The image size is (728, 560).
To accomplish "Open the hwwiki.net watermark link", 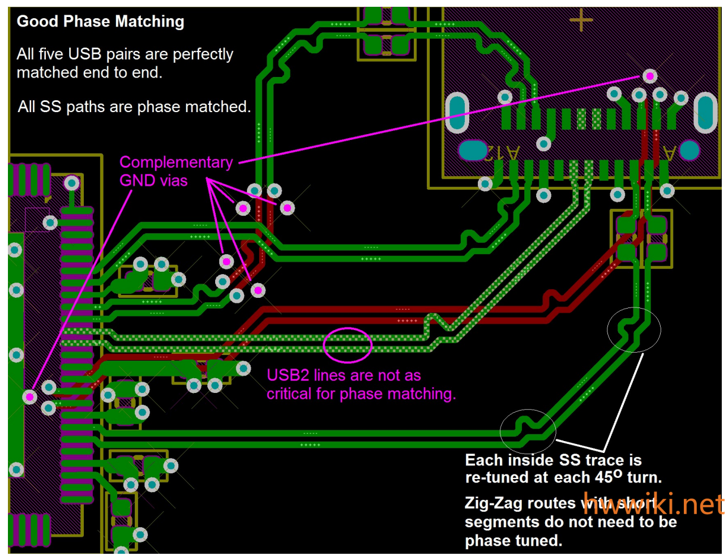I will (653, 504).
